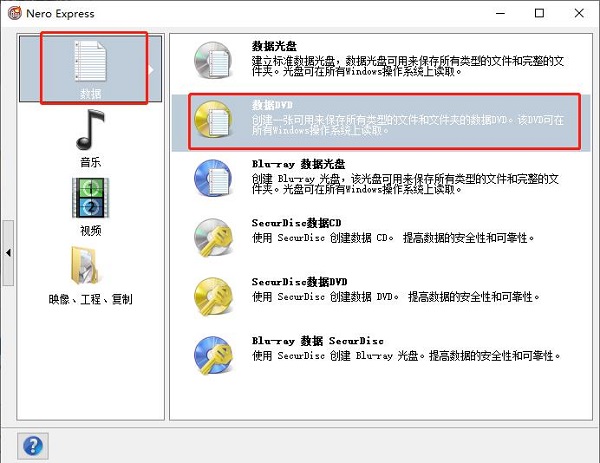600x463 pixels.
Task: Click the Nero Express title bar app icon
Action: pyautogui.click(x=15, y=13)
